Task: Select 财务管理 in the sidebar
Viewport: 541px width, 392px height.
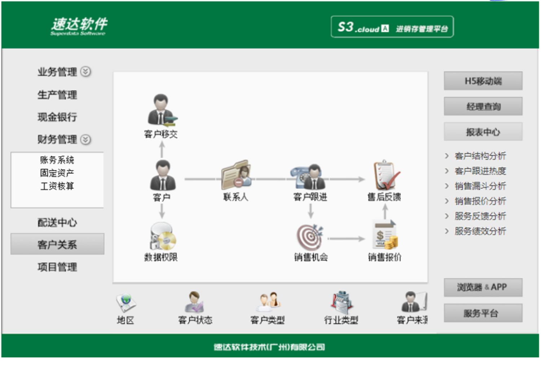Action: click(x=57, y=139)
